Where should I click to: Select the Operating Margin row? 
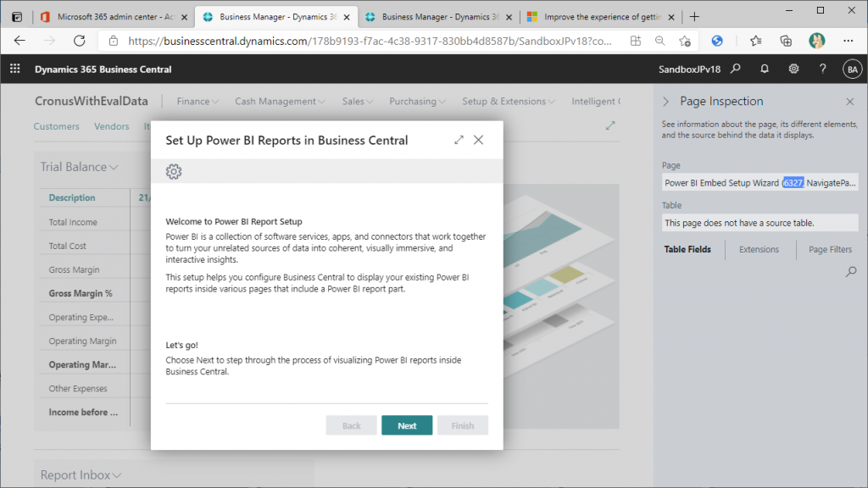84,341
